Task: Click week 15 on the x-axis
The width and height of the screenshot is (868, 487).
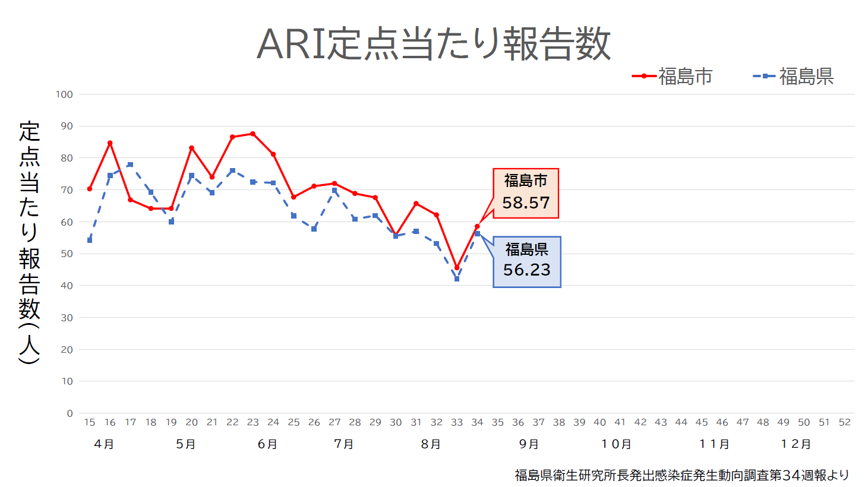Action: 90,422
